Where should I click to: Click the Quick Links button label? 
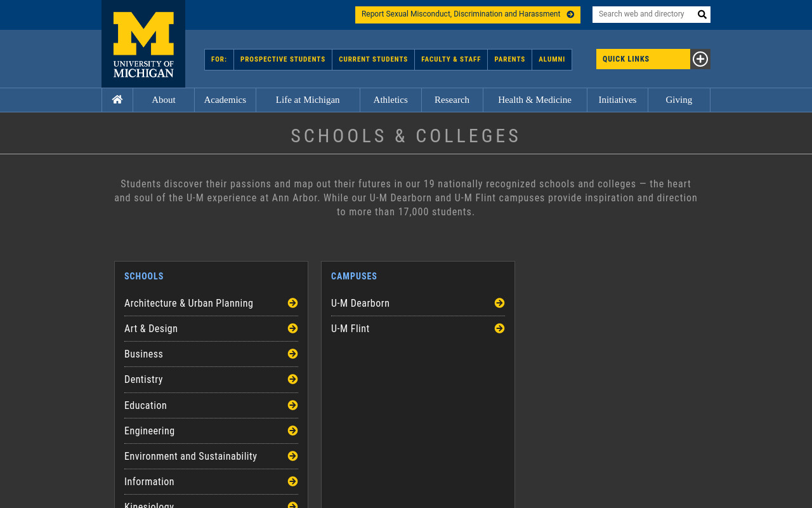pos(643,59)
